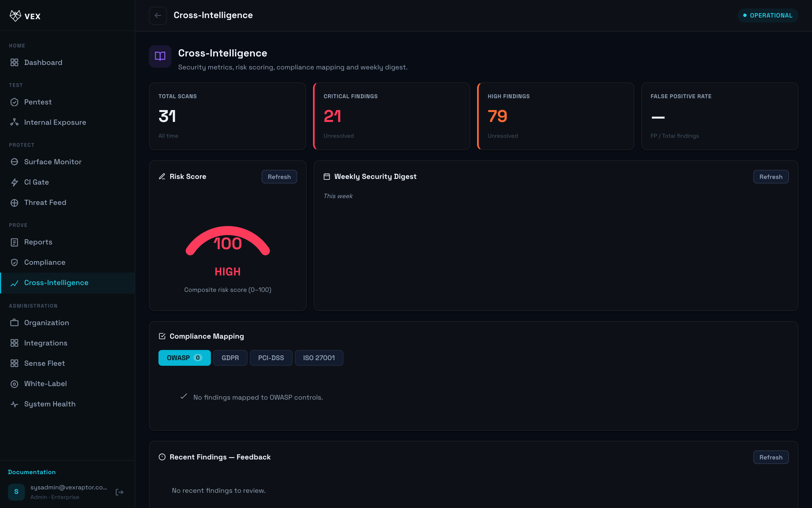Click the Organization briefcase icon

click(x=14, y=323)
